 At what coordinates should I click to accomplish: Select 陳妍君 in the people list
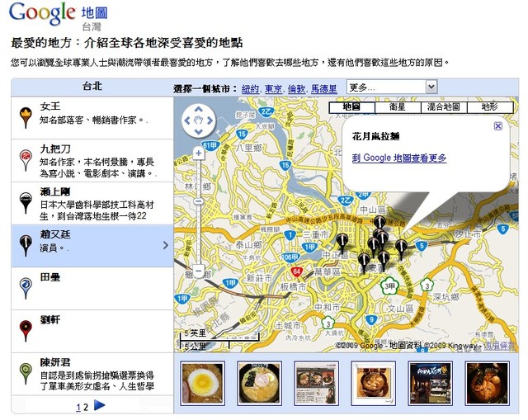click(92, 374)
